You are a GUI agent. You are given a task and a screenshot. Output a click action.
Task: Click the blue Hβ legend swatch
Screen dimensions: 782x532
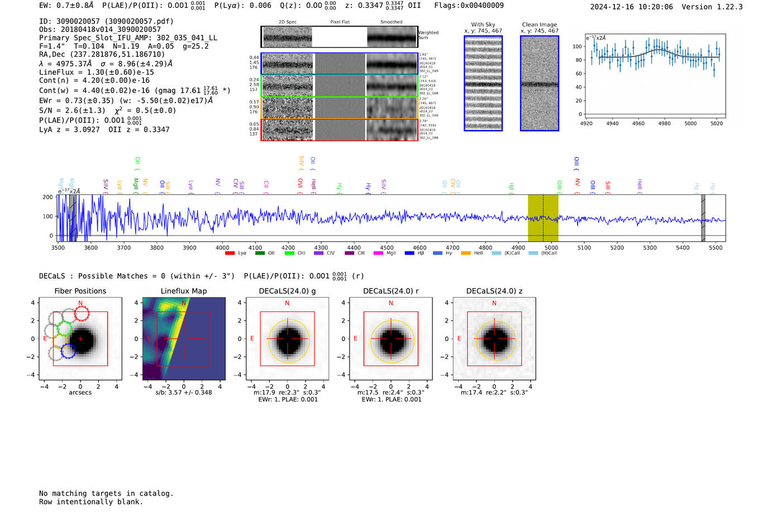pos(409,253)
